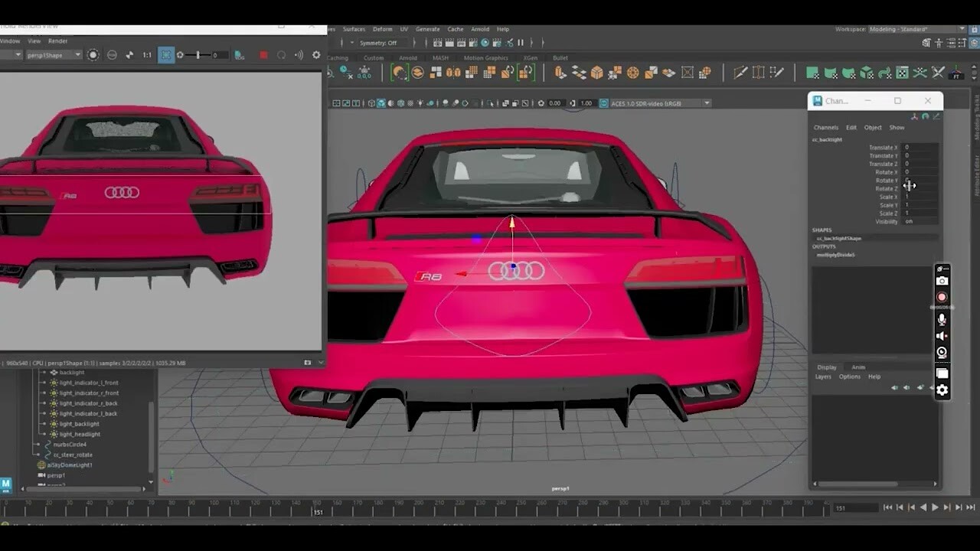This screenshot has height=551, width=980.
Task: Toggle the red stop render button in Render View
Action: pos(263,54)
